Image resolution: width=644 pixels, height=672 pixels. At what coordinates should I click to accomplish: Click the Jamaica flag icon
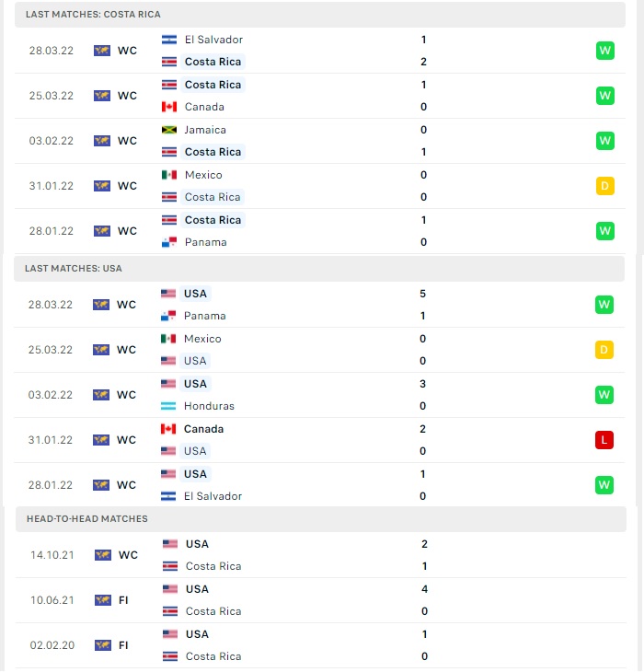[169, 130]
